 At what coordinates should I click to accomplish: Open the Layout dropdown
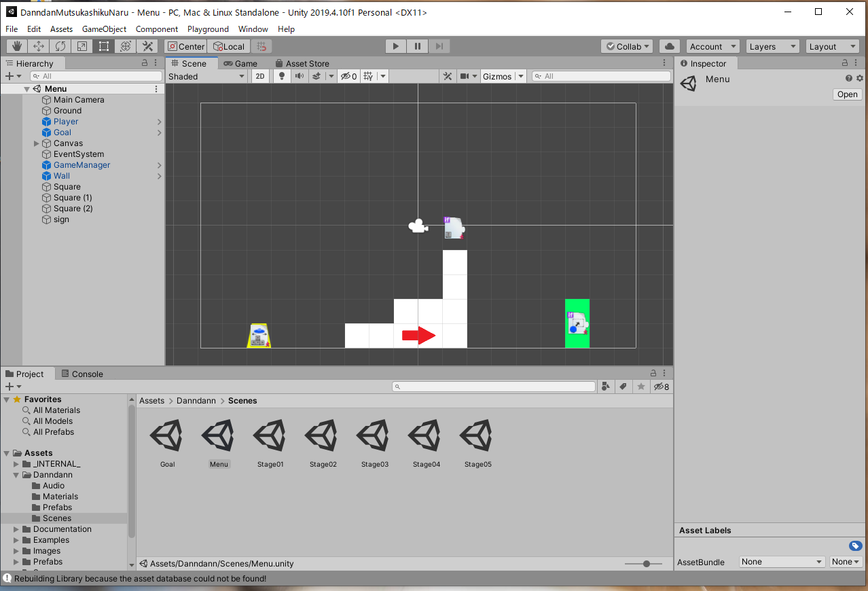pyautogui.click(x=833, y=46)
